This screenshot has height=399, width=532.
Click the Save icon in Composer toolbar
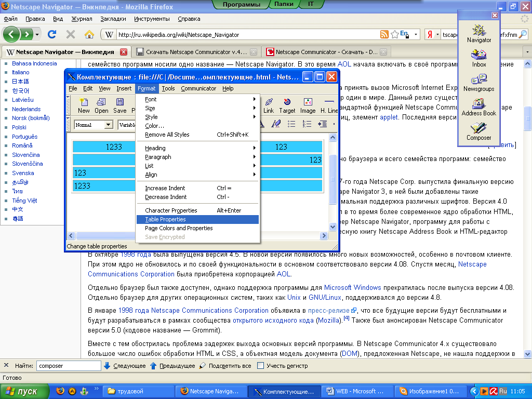coord(120,105)
